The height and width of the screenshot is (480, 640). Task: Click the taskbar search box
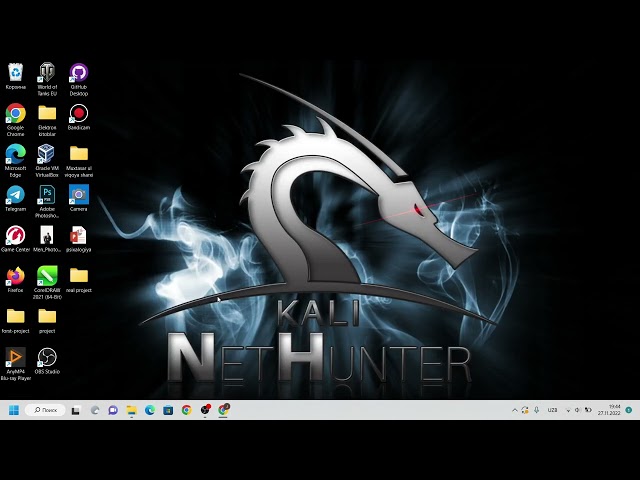coord(45,410)
